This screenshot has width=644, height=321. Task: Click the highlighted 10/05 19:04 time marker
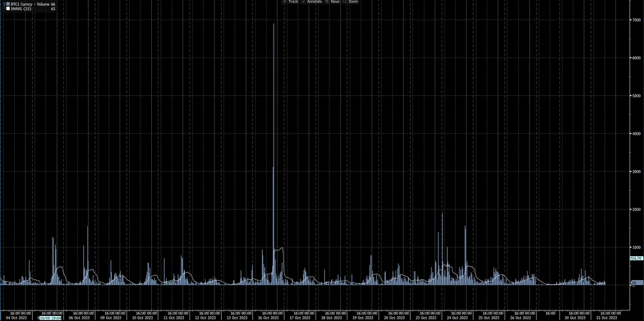(x=51, y=318)
